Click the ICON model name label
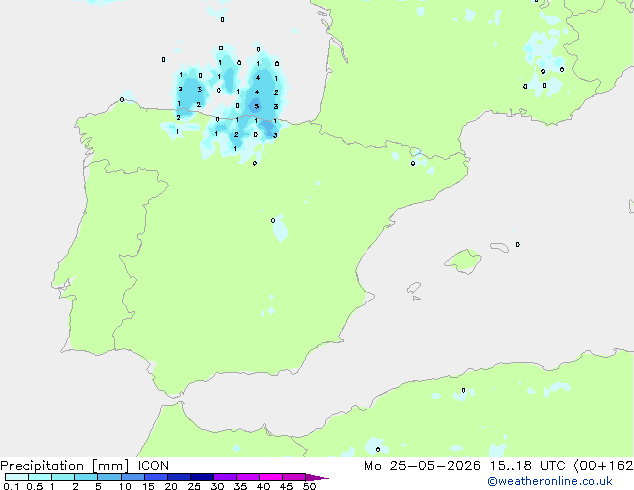This screenshot has width=634, height=490. pyautogui.click(x=153, y=466)
